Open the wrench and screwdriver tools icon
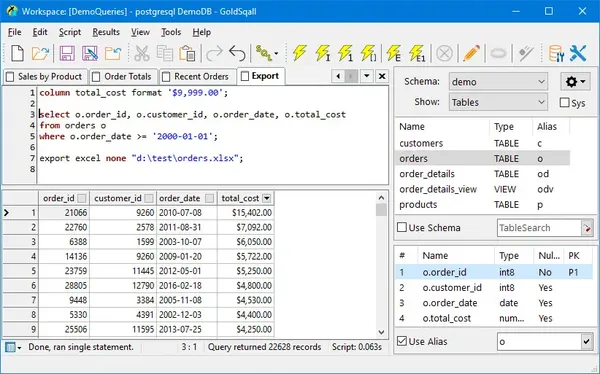This screenshot has width=600, height=374. tap(578, 53)
